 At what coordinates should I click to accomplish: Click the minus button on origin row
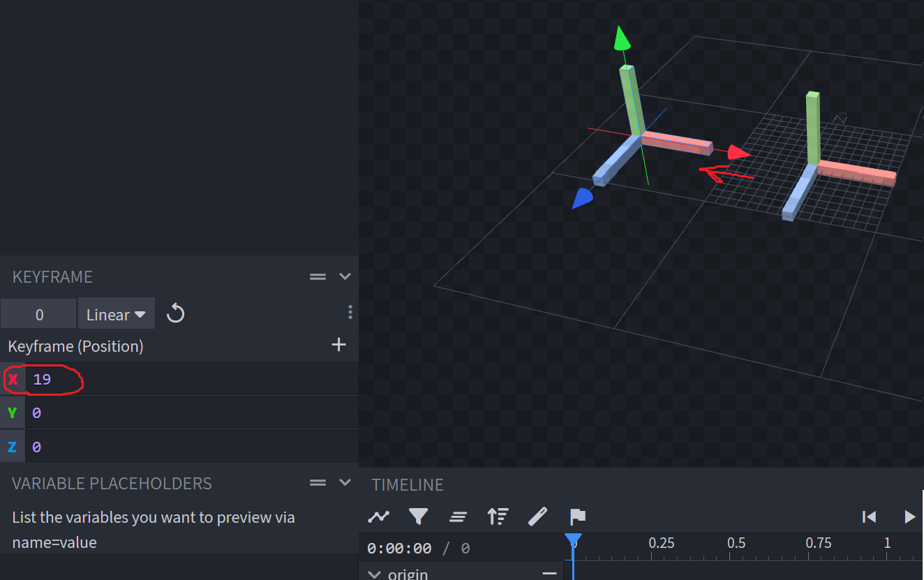click(x=550, y=574)
